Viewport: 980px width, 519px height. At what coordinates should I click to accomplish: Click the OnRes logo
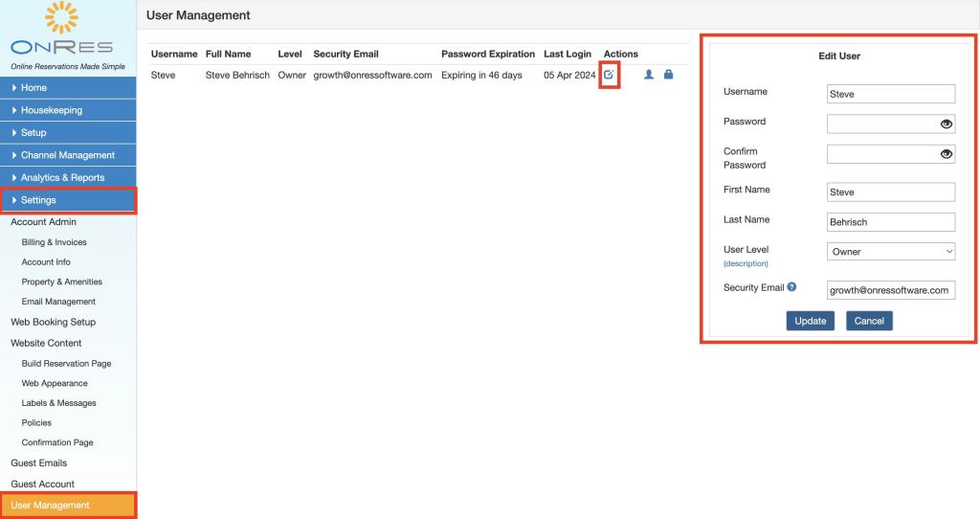(x=62, y=30)
